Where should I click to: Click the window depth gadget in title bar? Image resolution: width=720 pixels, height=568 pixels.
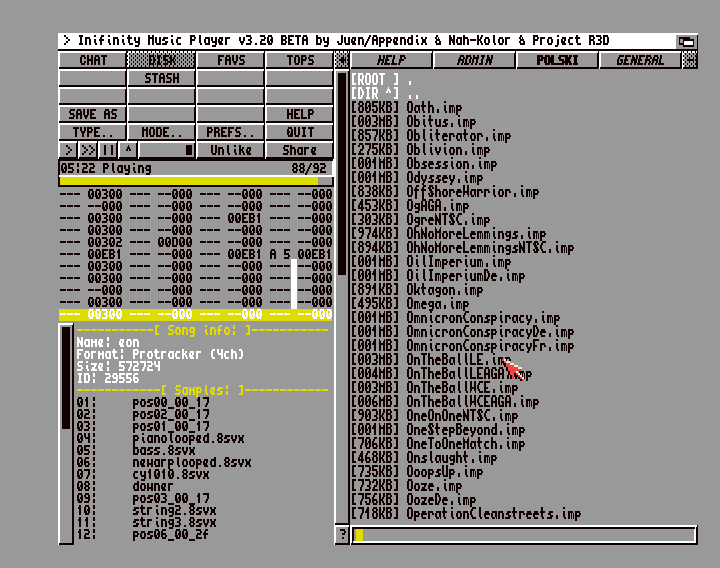point(686,42)
